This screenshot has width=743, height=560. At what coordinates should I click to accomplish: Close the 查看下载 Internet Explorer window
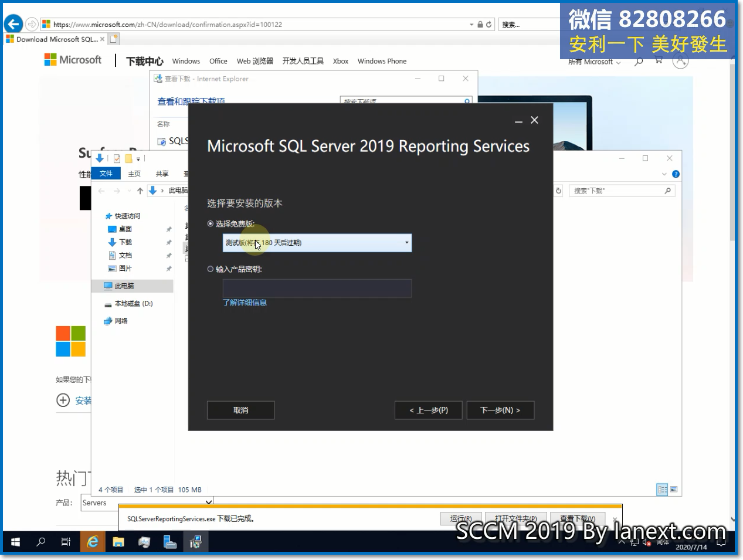(x=466, y=79)
